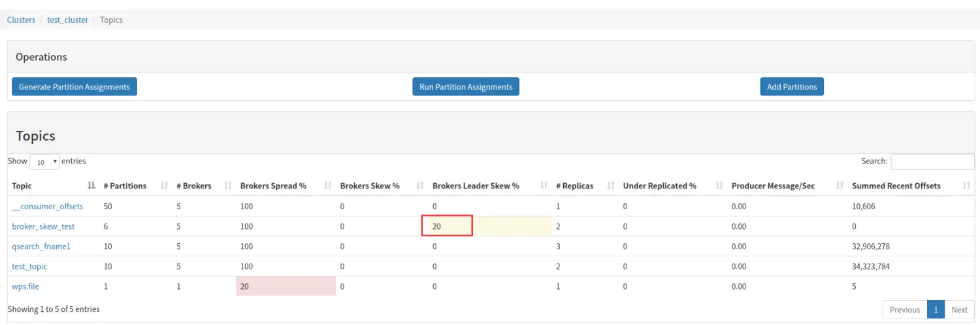
Task: Sort by Brokers Leader Skew % icon
Action: point(544,186)
